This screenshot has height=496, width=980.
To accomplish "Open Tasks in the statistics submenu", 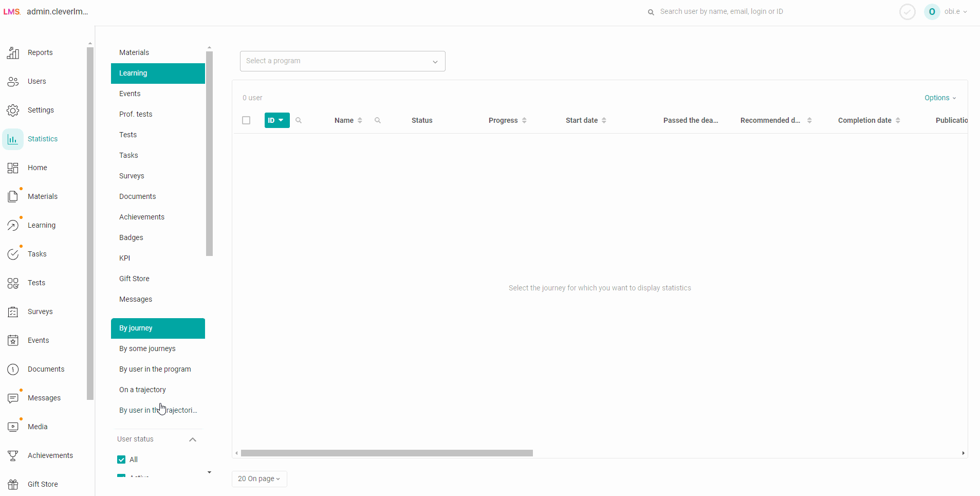I will click(158, 155).
